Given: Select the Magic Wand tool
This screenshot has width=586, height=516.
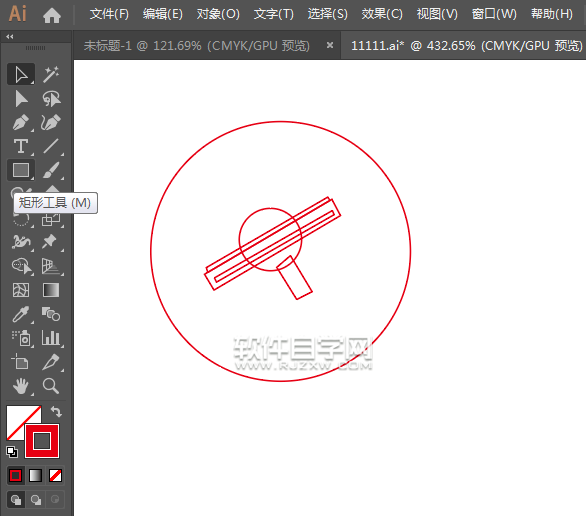Looking at the screenshot, I should tap(51, 74).
